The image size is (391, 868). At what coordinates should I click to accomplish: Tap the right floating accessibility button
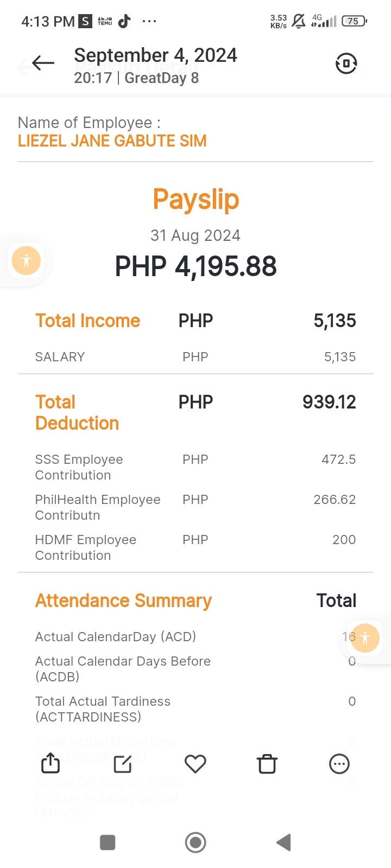tap(365, 638)
